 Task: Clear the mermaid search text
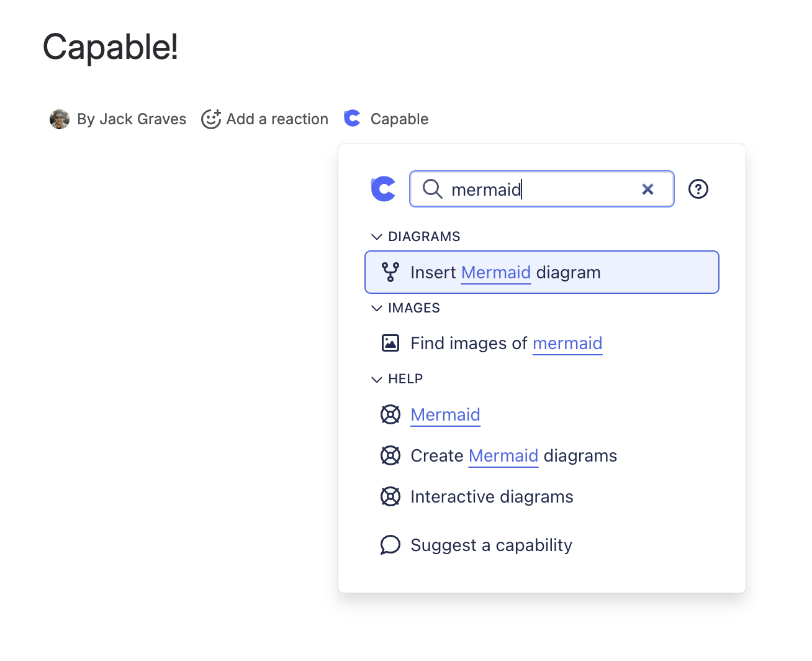[x=647, y=189]
